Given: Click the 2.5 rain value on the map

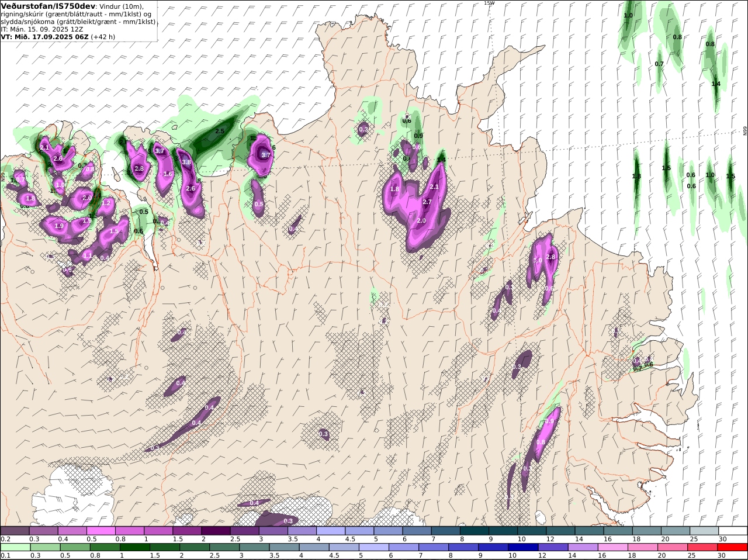Looking at the screenshot, I should click(x=220, y=132).
